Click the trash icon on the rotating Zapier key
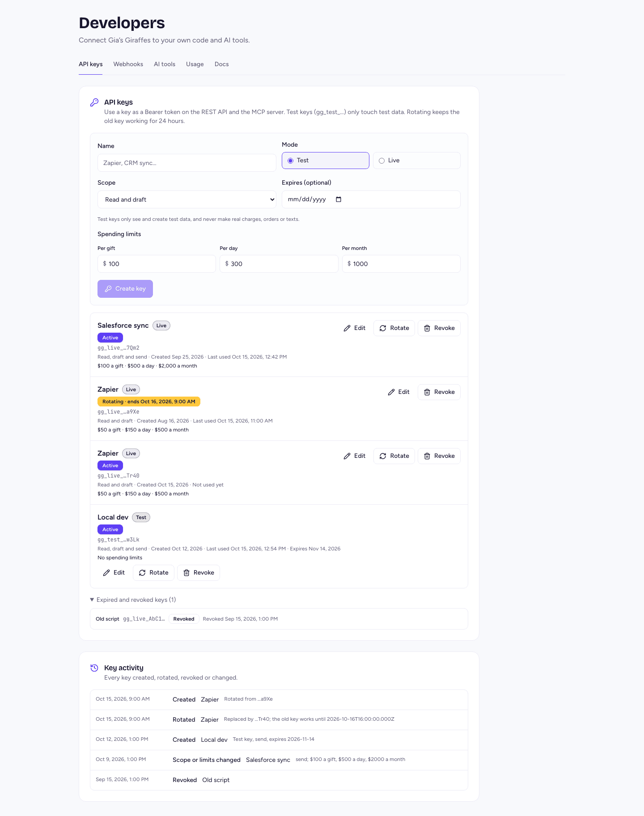The image size is (644, 816). (x=427, y=392)
